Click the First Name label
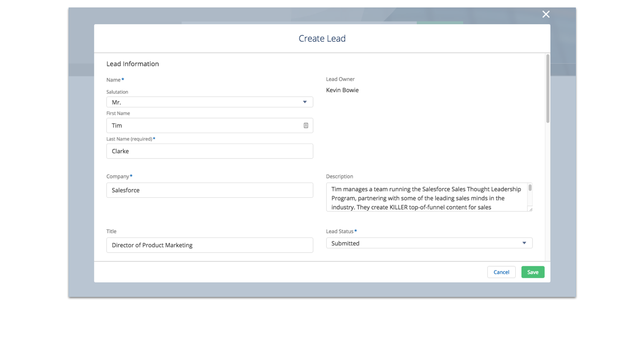Viewport: 644px width, 343px height. coord(118,114)
